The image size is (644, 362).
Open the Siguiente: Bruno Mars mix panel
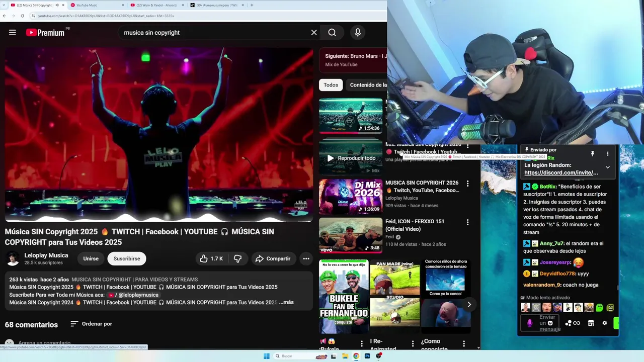(353, 60)
